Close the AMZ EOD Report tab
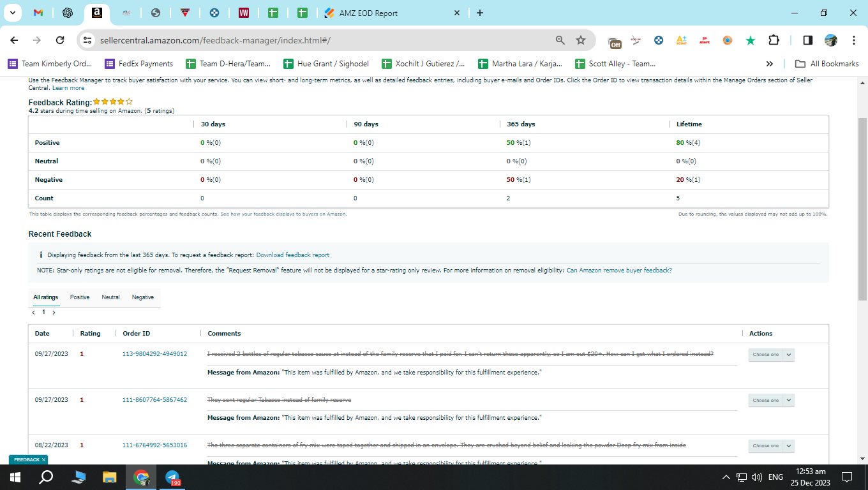 point(457,13)
